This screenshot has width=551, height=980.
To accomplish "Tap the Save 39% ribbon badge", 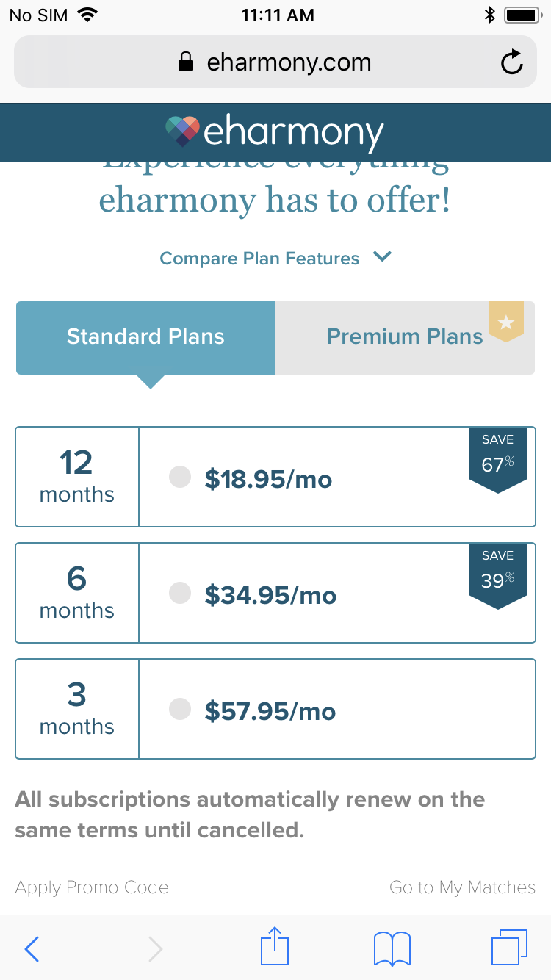I will tap(498, 574).
